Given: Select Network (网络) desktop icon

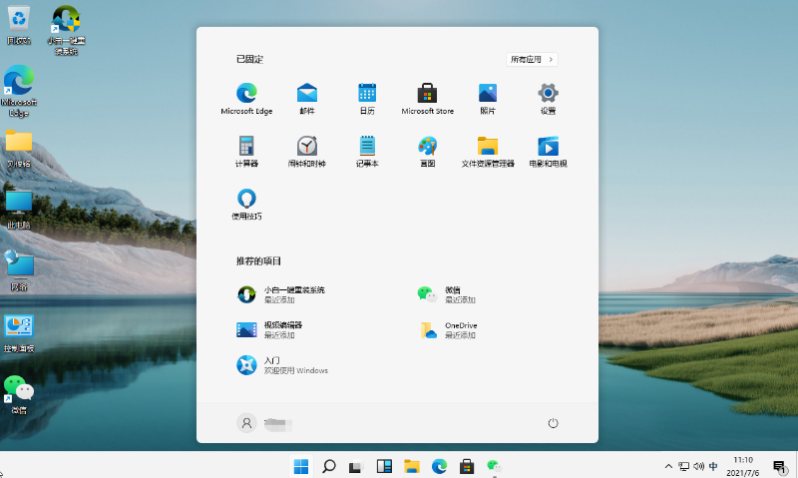Looking at the screenshot, I should [19, 271].
